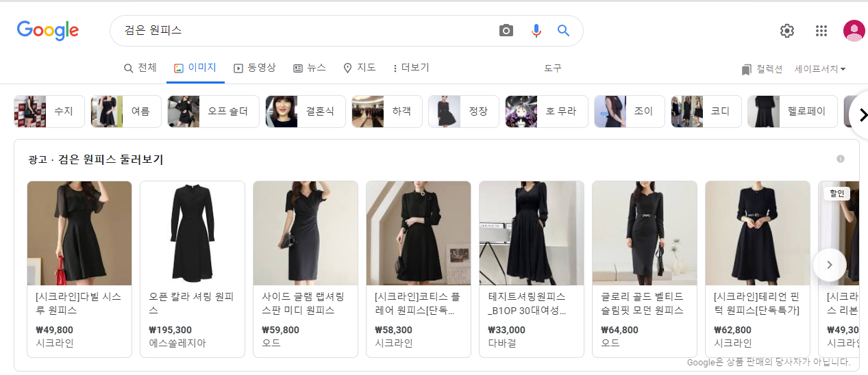Image resolution: width=868 pixels, height=375 pixels.
Task: Open the Google apps grid
Action: [x=821, y=31]
